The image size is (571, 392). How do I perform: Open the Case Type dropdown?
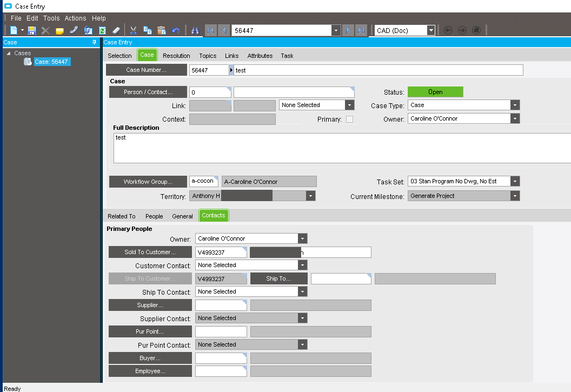click(515, 105)
